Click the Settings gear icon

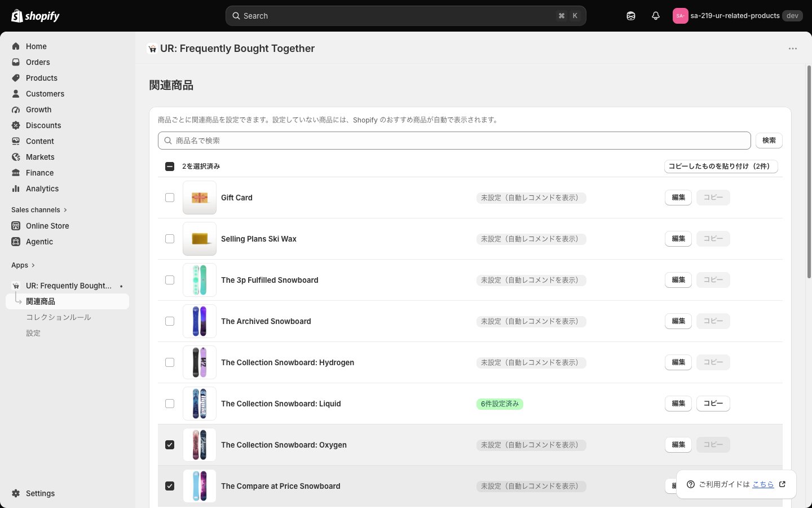point(16,493)
